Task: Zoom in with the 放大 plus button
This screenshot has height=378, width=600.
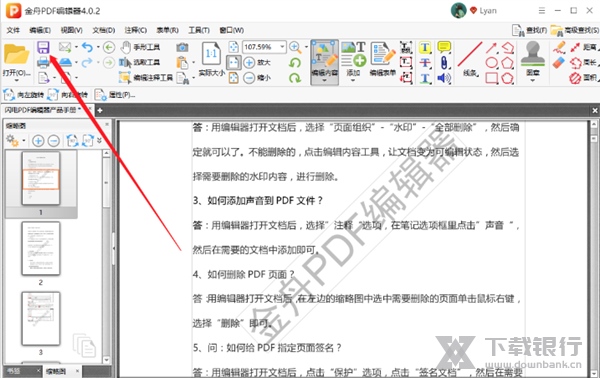Action: pos(257,62)
